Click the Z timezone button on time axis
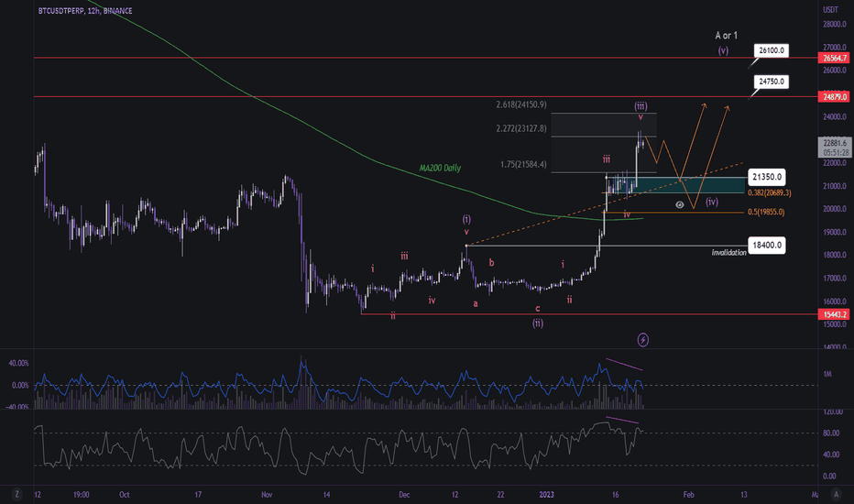The height and width of the screenshot is (504, 854). [x=16, y=494]
